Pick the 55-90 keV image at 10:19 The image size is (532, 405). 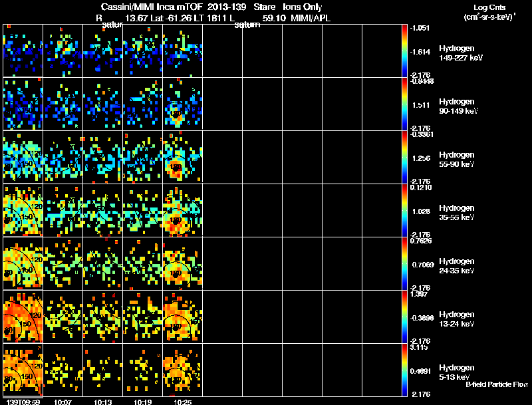(142, 157)
